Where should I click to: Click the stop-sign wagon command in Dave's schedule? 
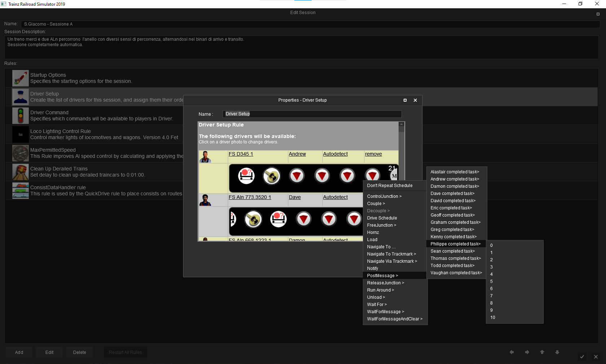pos(278,219)
